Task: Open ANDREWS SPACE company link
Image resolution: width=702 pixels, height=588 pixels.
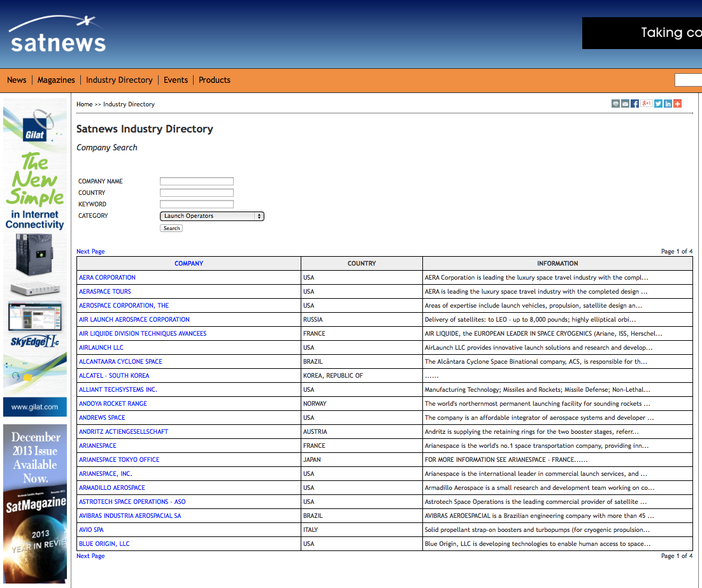Action: 102,418
